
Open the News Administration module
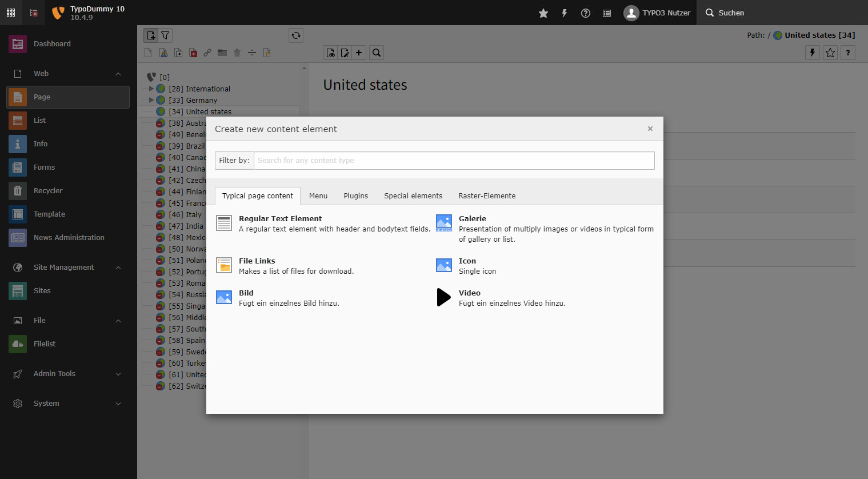point(68,238)
